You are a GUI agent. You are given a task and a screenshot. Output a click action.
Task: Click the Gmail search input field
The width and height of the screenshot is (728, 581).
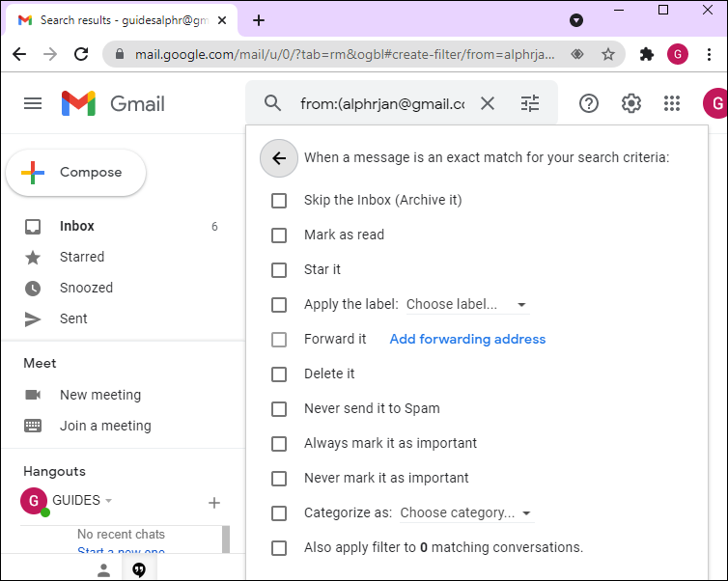click(x=381, y=103)
